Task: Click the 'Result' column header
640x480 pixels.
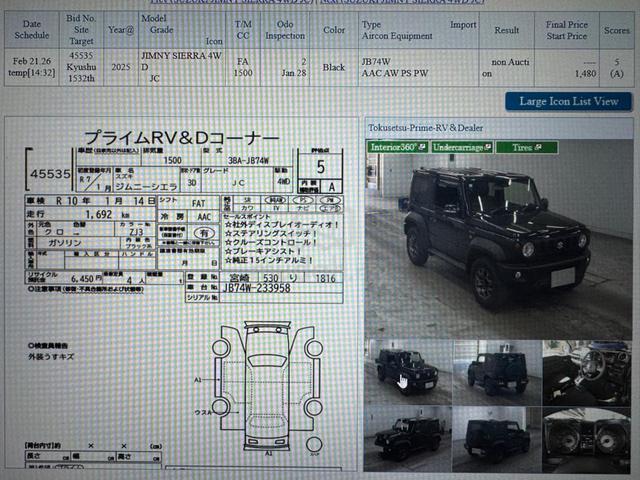Action: tap(507, 30)
